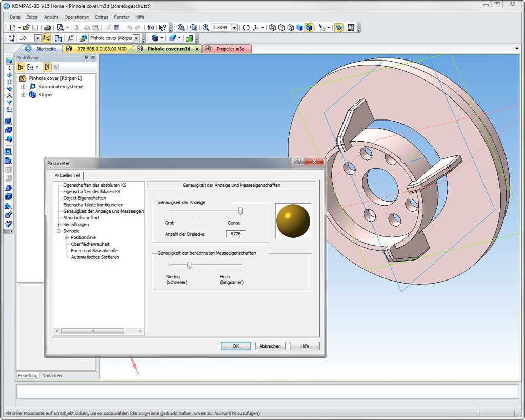525x420 pixels.
Task: Click the extrude operation icon in left sidebar
Action: [x=8, y=121]
